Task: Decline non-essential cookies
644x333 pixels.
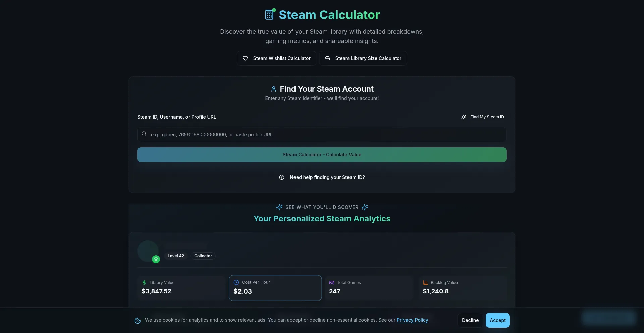Action: [x=470, y=320]
